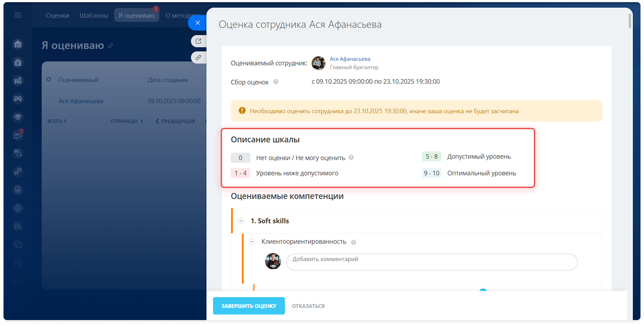Collapse the '1. Soft skills' section
The image size is (644, 325).
point(241,221)
